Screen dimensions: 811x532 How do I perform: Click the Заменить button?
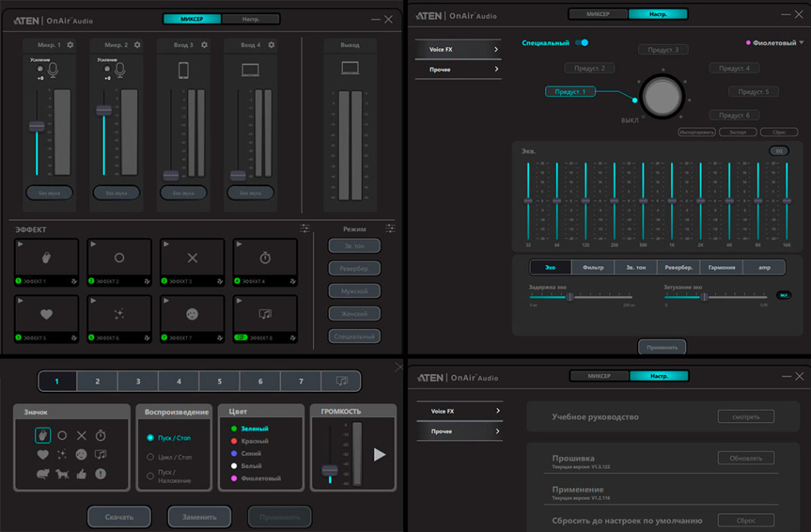tap(199, 516)
